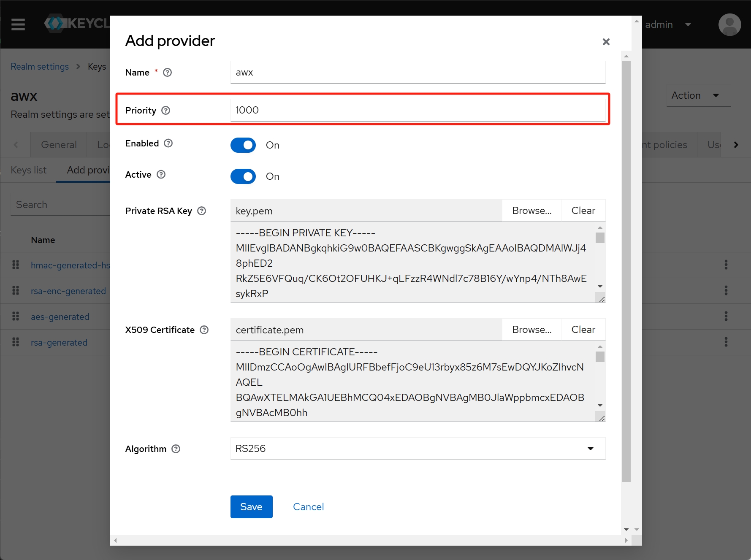Click the Algorithm help icon
751x560 pixels.
coord(176,449)
